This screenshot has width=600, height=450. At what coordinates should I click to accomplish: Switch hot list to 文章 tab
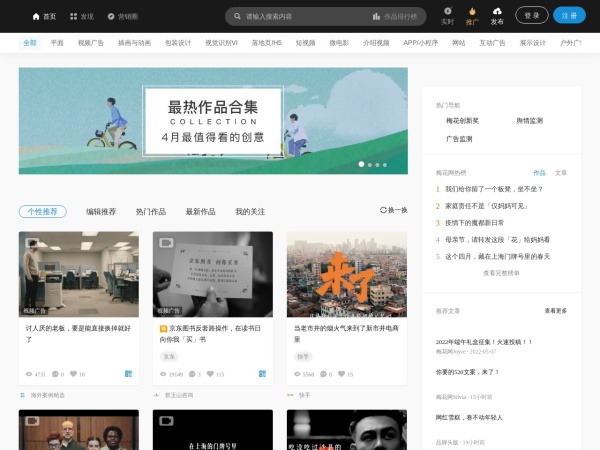[561, 172]
